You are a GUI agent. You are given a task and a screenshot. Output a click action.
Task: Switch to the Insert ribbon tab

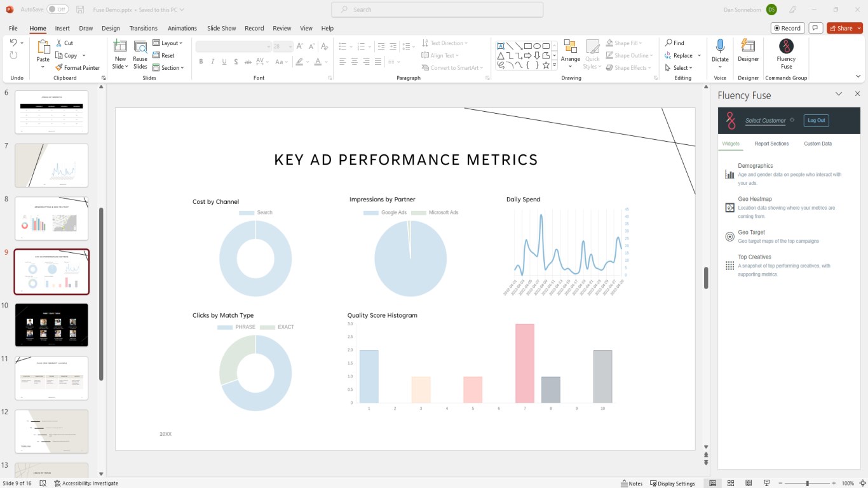62,28
